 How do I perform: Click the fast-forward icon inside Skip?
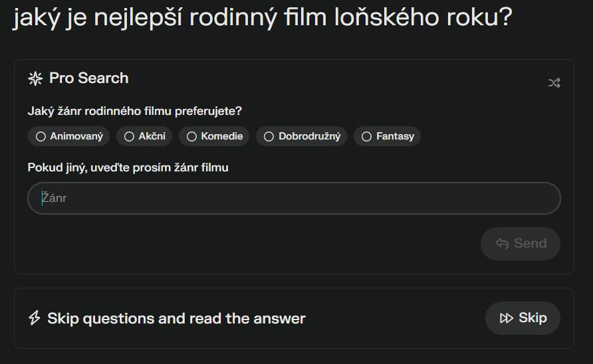click(506, 318)
